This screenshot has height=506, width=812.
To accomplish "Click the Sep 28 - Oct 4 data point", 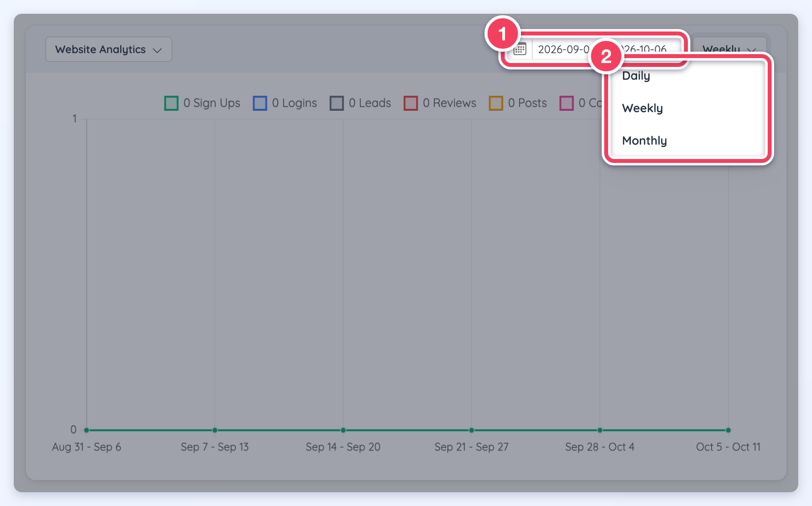I will (x=600, y=430).
